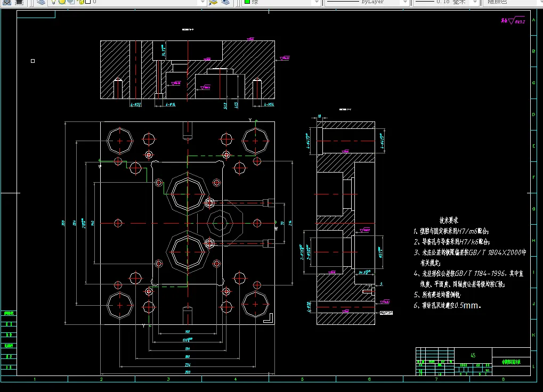Click the 236 dimension below the plan view

point(188,365)
